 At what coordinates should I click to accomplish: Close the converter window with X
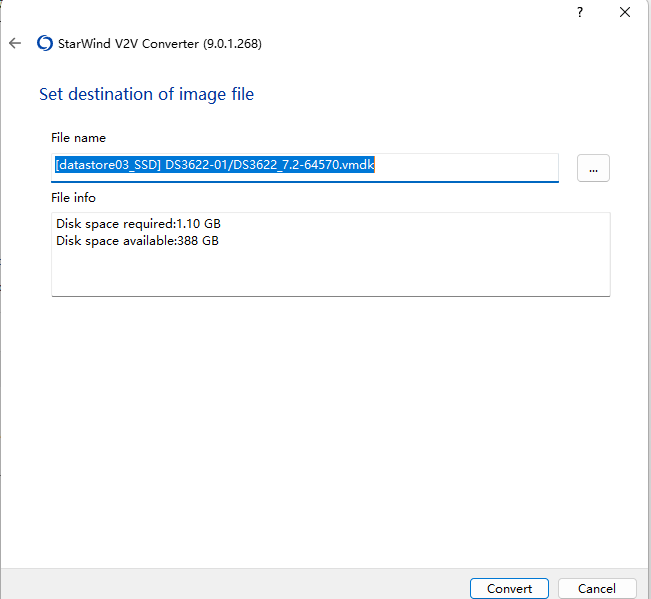(625, 12)
